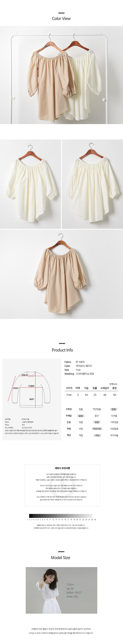The height and width of the screenshot is (644, 123).
Task: Click the 소매길이 label on size diagram
Action: click(15, 388)
